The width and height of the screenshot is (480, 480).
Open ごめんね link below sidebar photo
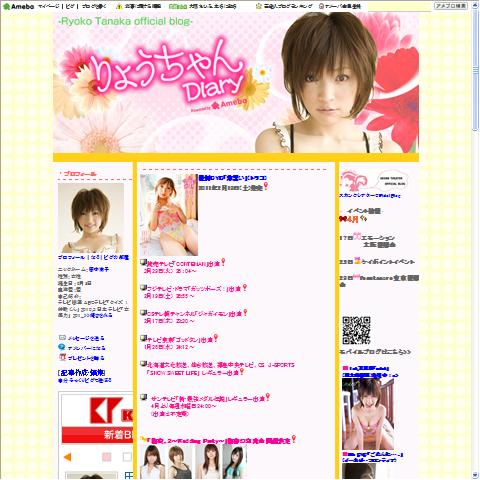coord(373,457)
